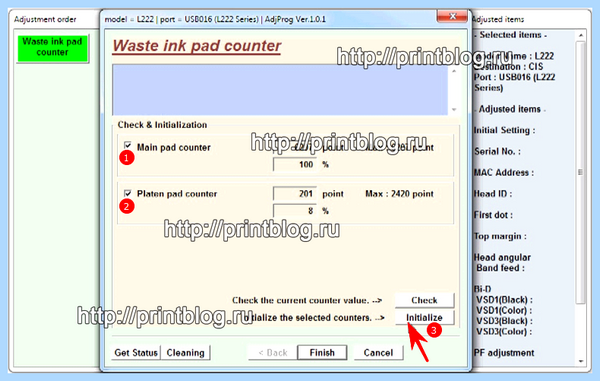Click the Platen pad counter percent field showing 8
The height and width of the screenshot is (381, 600).
coord(295,211)
